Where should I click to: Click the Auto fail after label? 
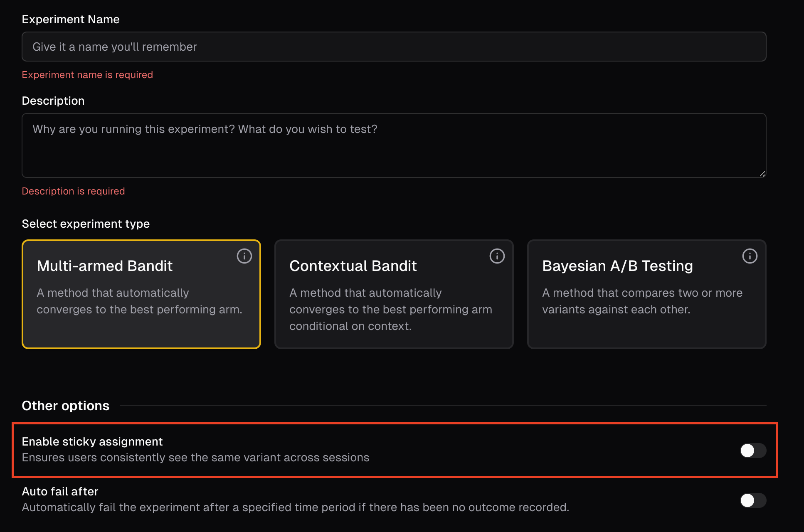point(60,491)
